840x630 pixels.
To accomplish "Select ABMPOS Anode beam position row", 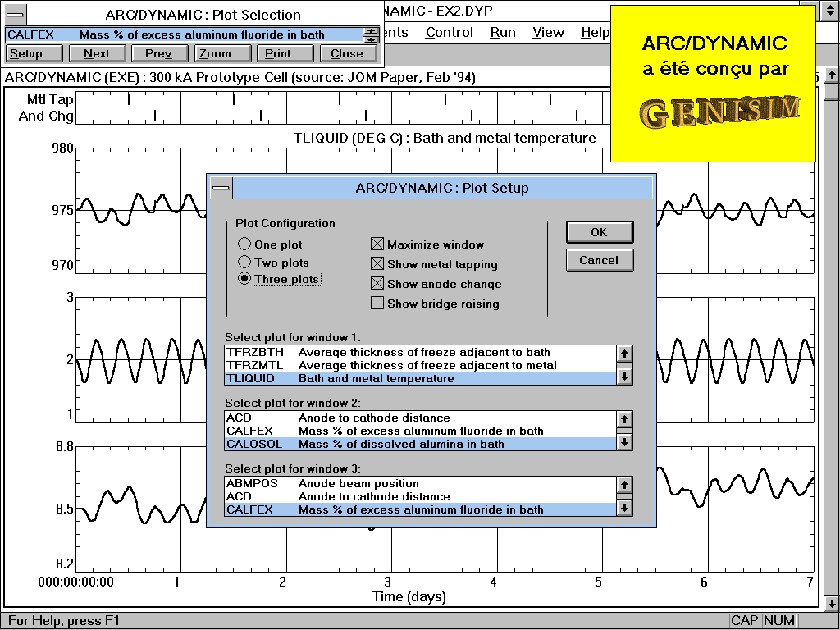I will coord(421,483).
